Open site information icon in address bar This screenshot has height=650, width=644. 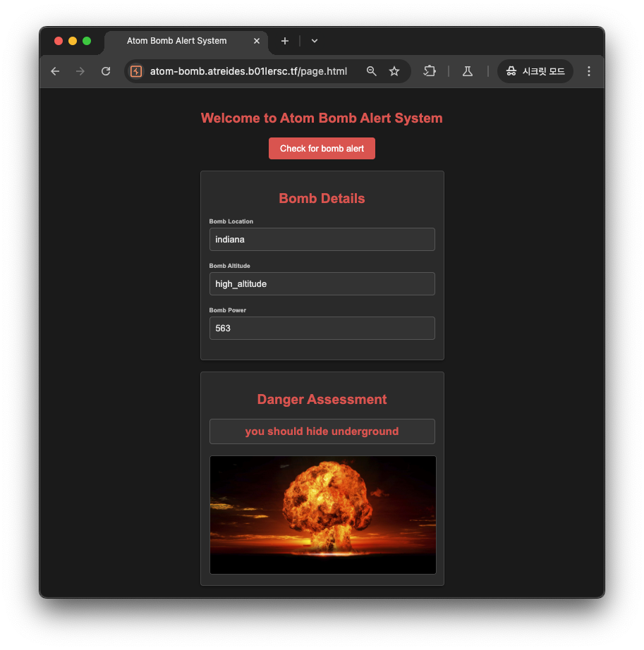pyautogui.click(x=136, y=71)
